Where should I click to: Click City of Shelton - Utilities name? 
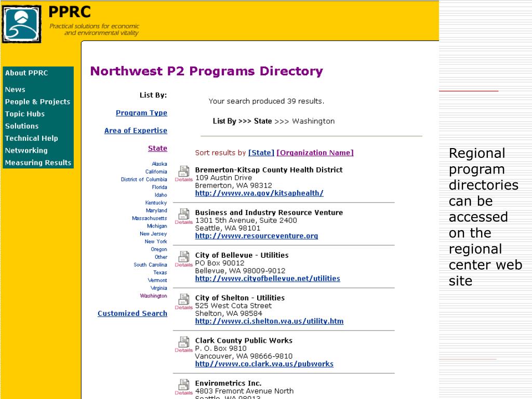point(240,298)
